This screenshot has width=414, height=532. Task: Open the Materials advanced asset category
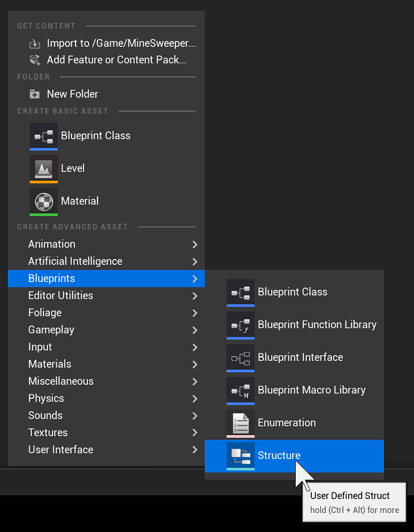[x=106, y=364]
